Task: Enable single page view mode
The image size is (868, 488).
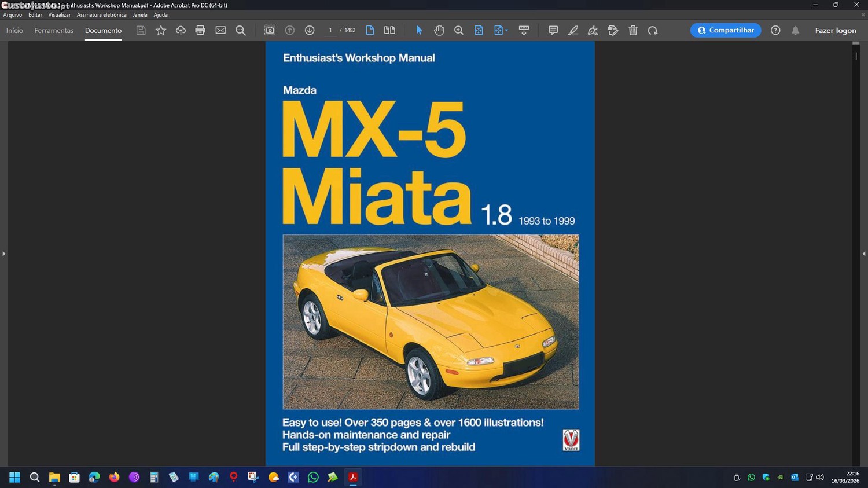Action: point(370,30)
